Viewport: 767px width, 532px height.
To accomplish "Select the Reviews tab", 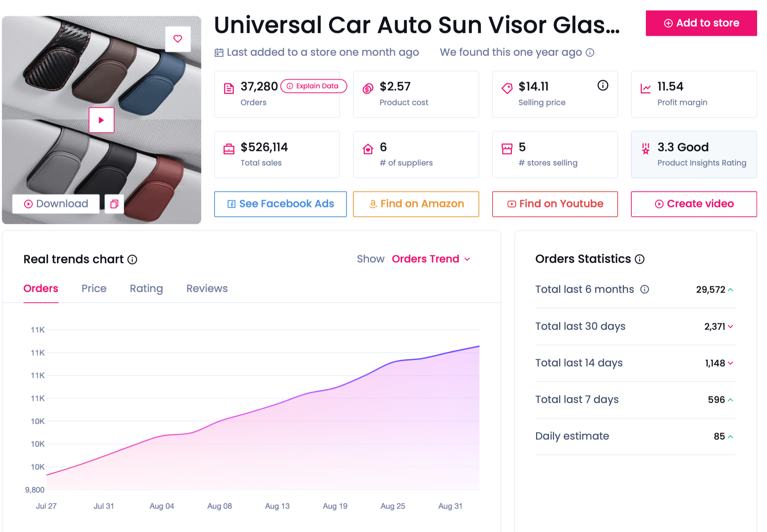I will 207,288.
